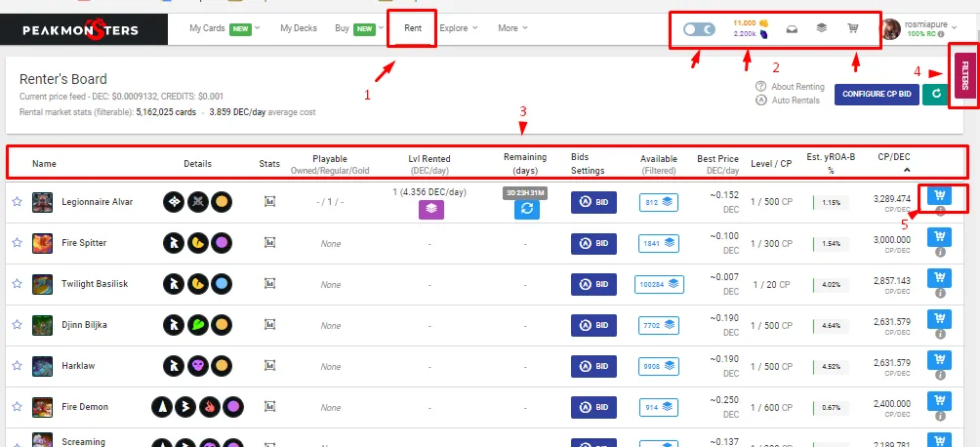The height and width of the screenshot is (447, 980).
Task: Open the My Decks page
Action: point(299,28)
